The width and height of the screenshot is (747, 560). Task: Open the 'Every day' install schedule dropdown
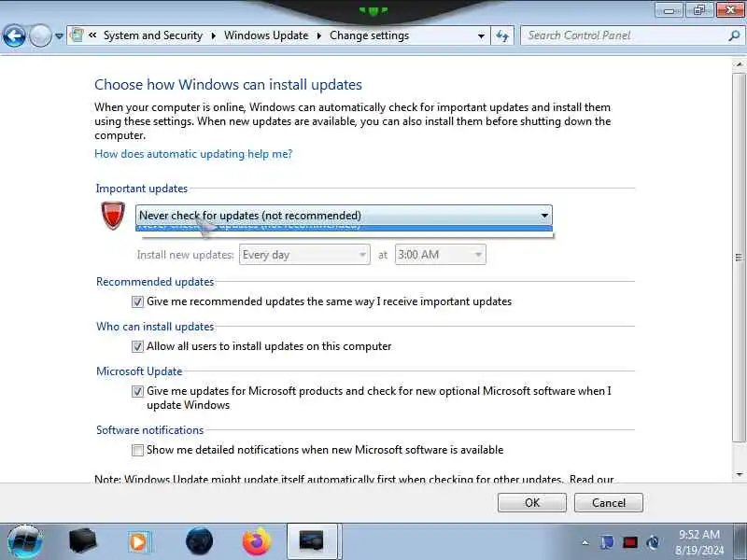pyautogui.click(x=304, y=255)
